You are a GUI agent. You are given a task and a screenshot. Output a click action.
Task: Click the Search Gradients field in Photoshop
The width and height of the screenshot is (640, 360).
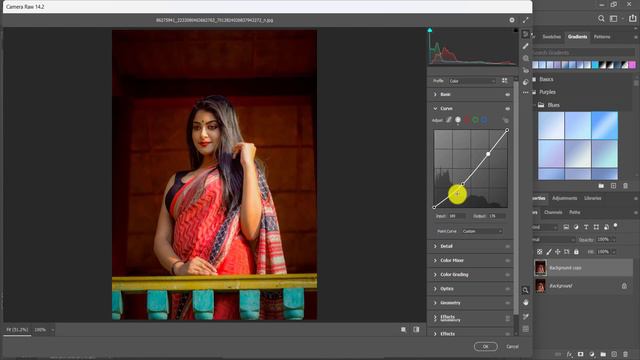pyautogui.click(x=583, y=53)
